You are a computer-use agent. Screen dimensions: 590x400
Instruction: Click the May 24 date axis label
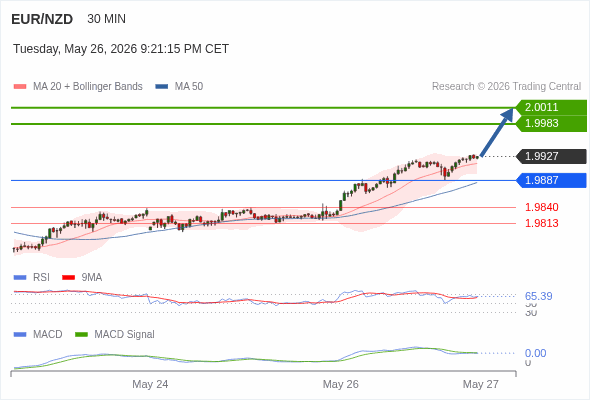point(150,384)
